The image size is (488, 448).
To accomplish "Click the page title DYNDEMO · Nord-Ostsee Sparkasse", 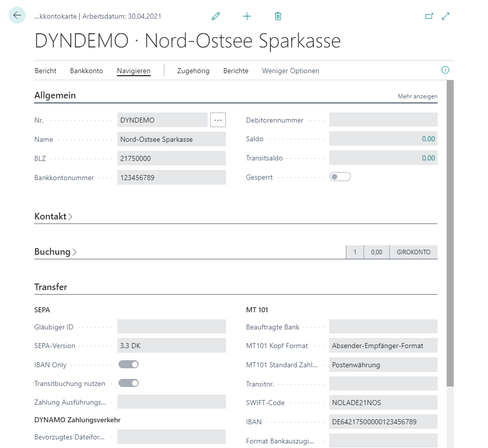I will [188, 41].
